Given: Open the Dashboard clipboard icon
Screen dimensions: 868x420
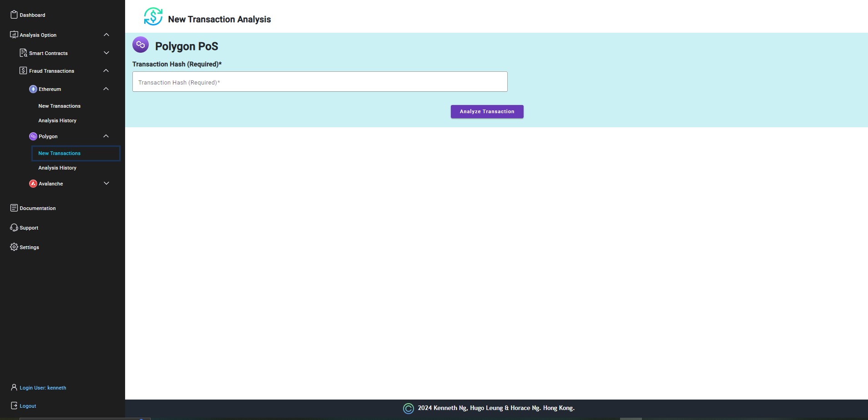Looking at the screenshot, I should tap(14, 15).
